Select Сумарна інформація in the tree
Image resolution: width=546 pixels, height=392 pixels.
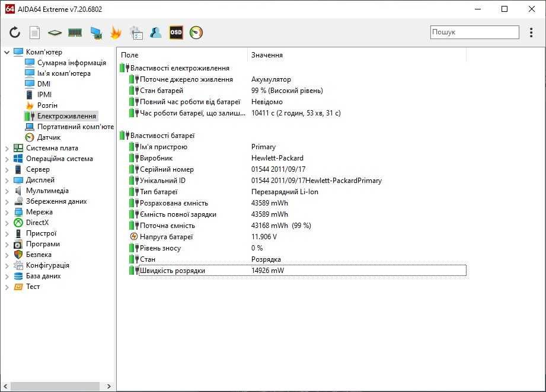[71, 63]
